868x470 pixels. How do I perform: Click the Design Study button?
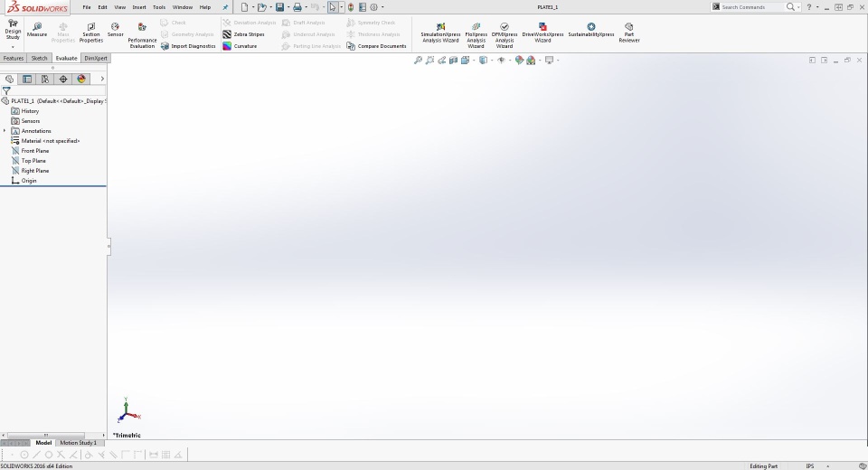pos(13,30)
